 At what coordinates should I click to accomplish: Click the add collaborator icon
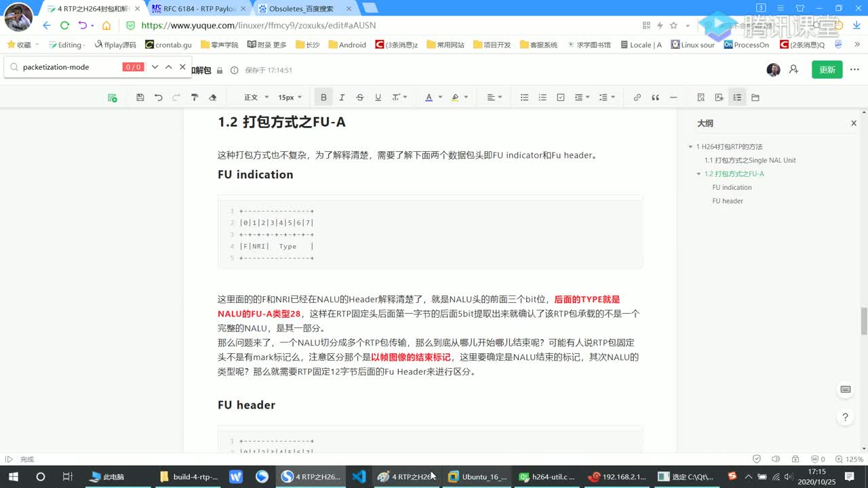794,70
